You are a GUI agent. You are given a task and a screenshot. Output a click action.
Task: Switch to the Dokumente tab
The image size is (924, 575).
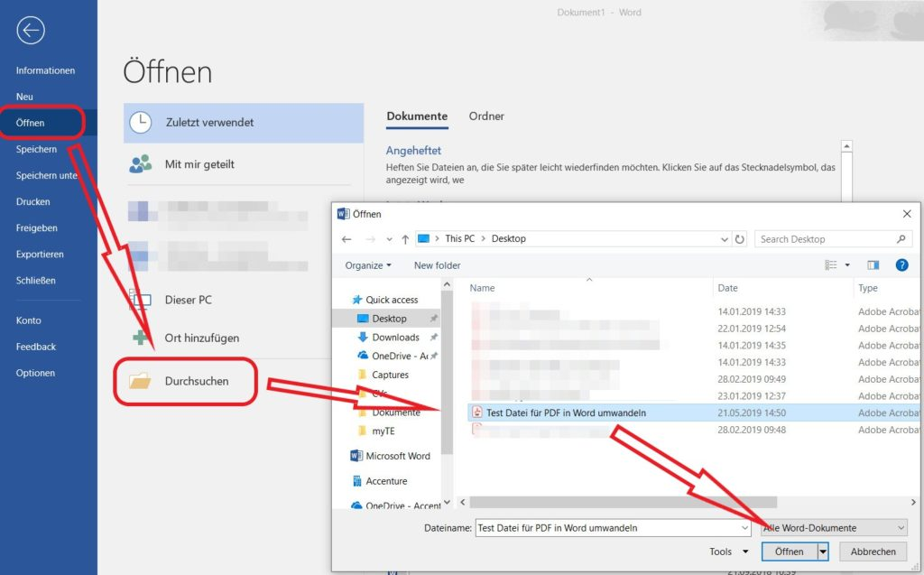tap(417, 116)
